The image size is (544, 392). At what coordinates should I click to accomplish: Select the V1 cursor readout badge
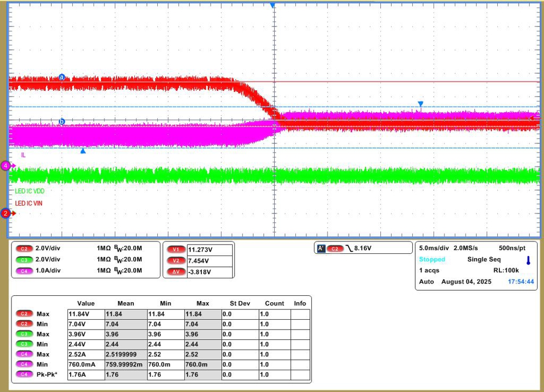click(x=175, y=250)
